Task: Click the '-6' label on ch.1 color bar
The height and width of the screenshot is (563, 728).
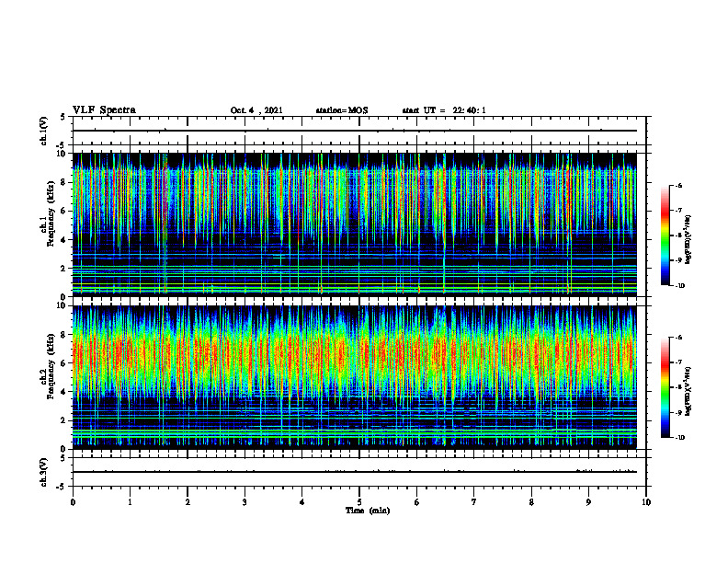Action: coord(678,186)
